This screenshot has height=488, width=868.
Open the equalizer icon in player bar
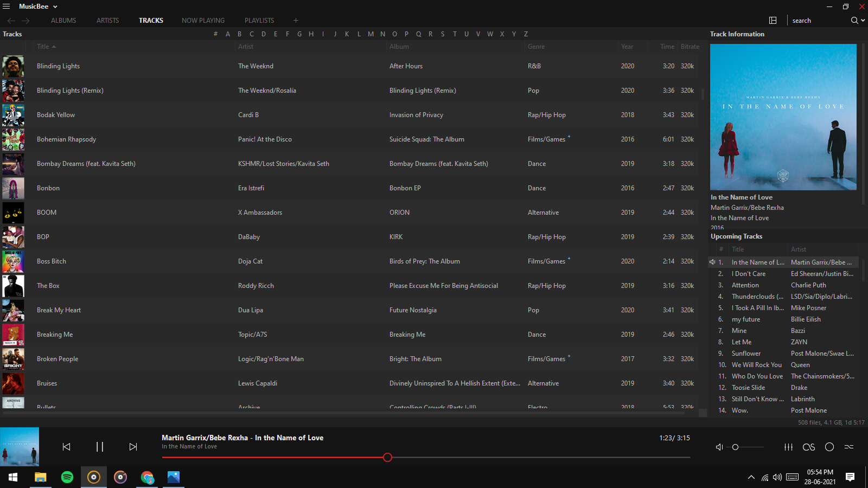click(x=788, y=447)
